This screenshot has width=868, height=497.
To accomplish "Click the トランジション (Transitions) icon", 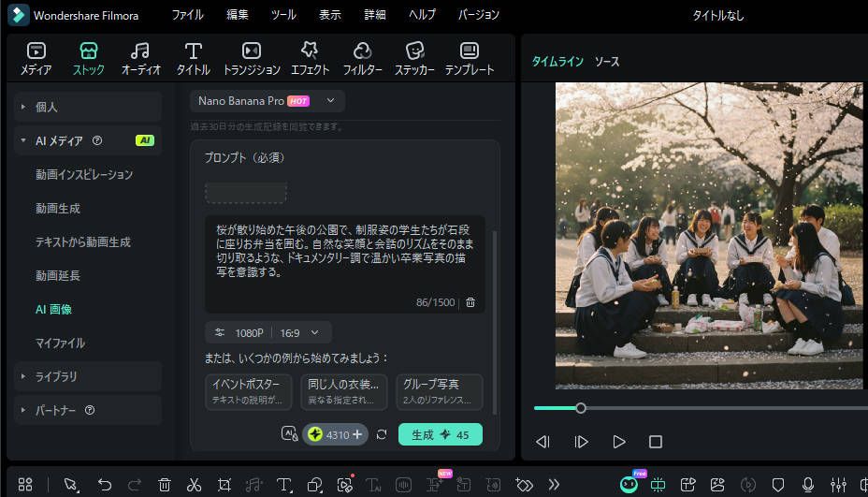I will coord(252,58).
